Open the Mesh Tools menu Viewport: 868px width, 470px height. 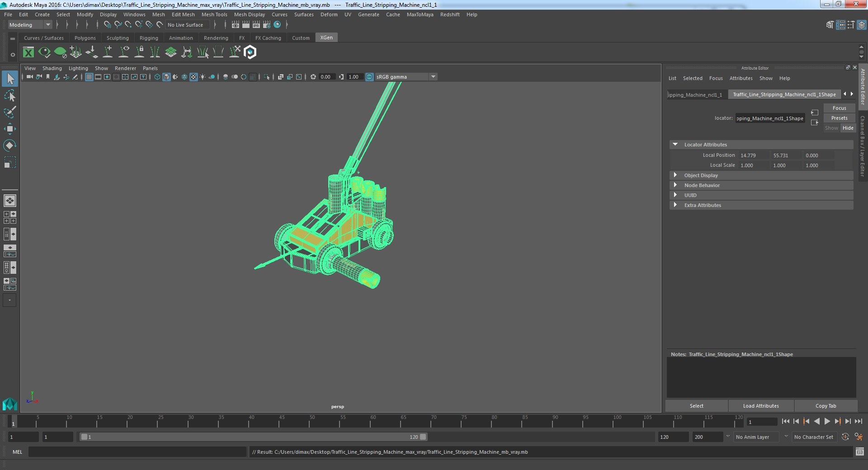pyautogui.click(x=214, y=14)
